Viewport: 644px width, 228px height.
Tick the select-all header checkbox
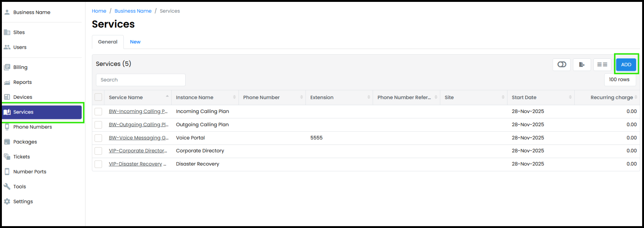(x=98, y=97)
